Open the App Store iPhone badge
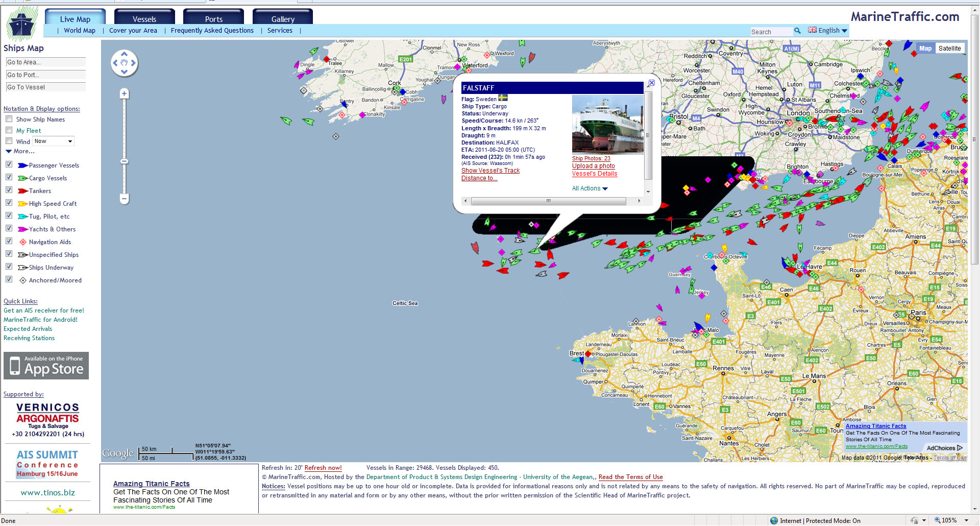980x526 pixels. tap(46, 366)
